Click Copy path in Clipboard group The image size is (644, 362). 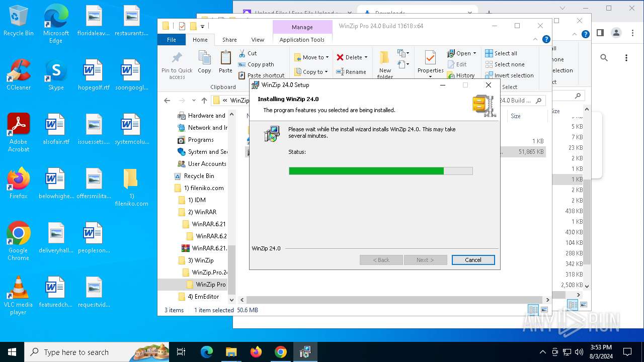(256, 64)
